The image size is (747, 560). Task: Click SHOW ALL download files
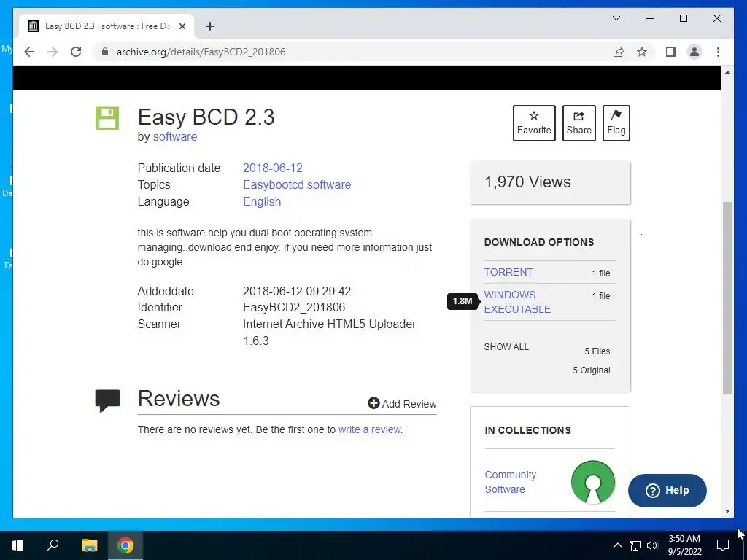(x=506, y=346)
